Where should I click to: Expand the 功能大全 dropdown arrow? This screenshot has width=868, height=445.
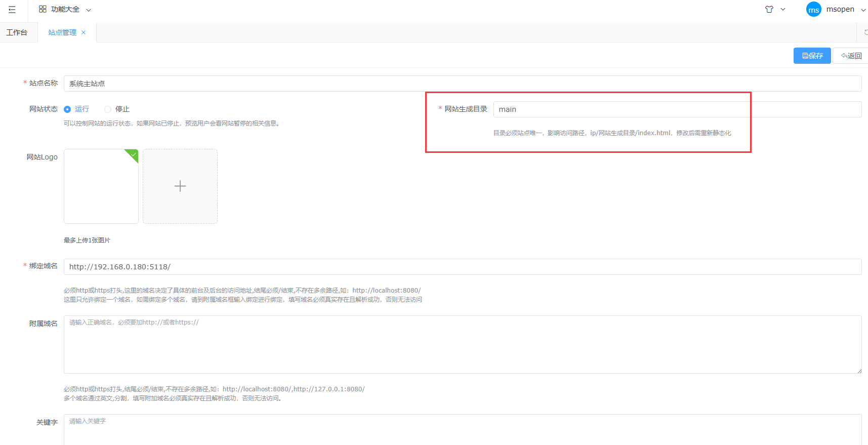(89, 10)
